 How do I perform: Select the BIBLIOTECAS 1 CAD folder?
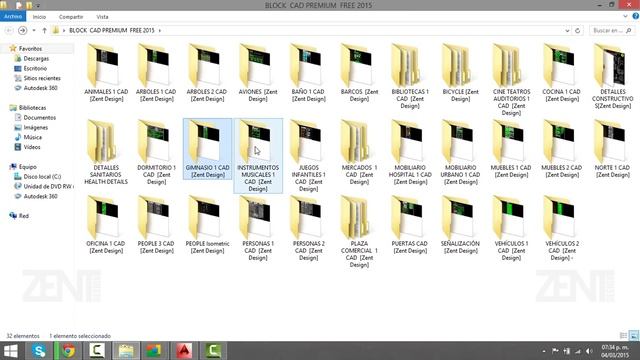[410, 76]
